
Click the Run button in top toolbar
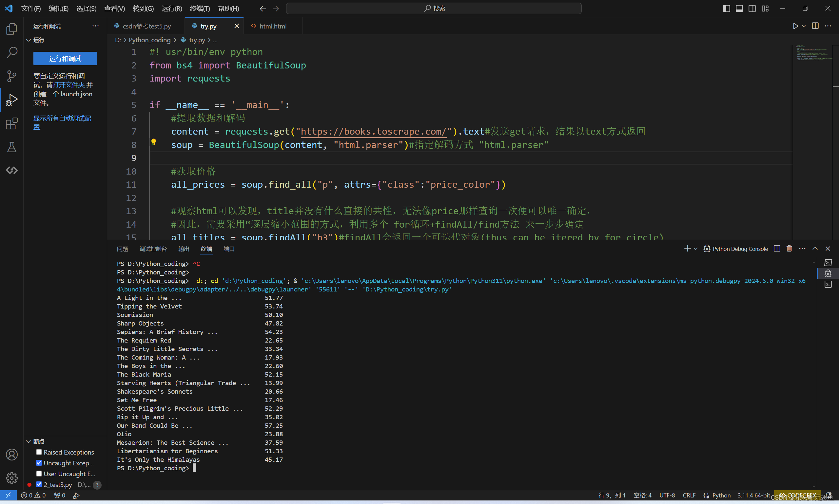796,26
